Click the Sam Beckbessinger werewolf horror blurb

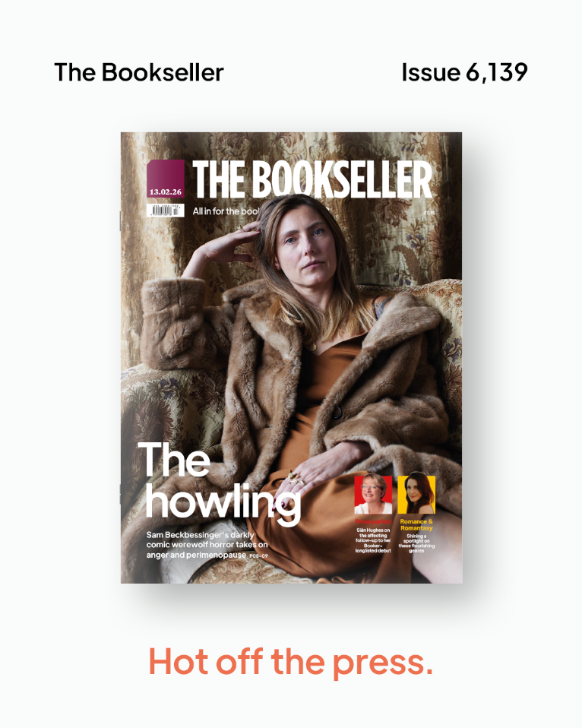point(207,545)
